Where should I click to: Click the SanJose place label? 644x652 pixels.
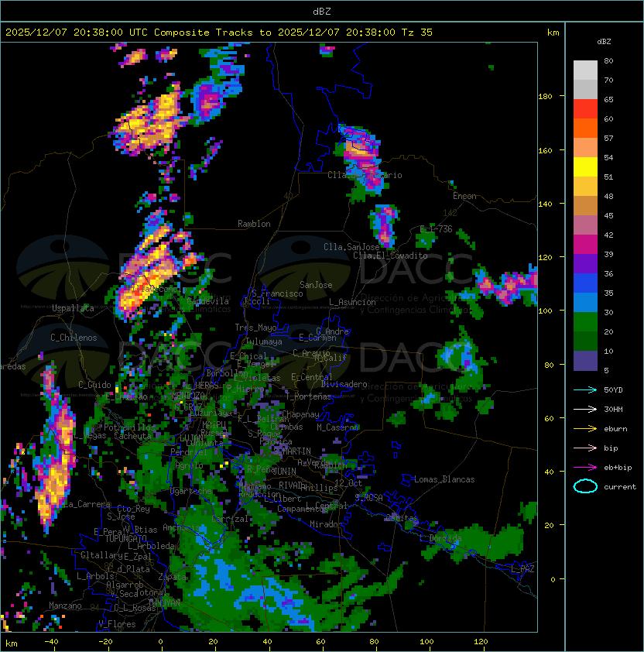316,285
